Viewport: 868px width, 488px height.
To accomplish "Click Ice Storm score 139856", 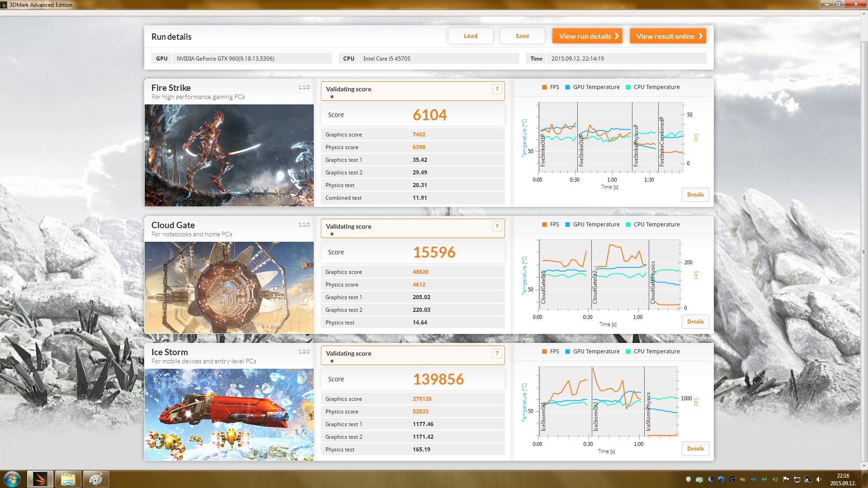I will [438, 379].
